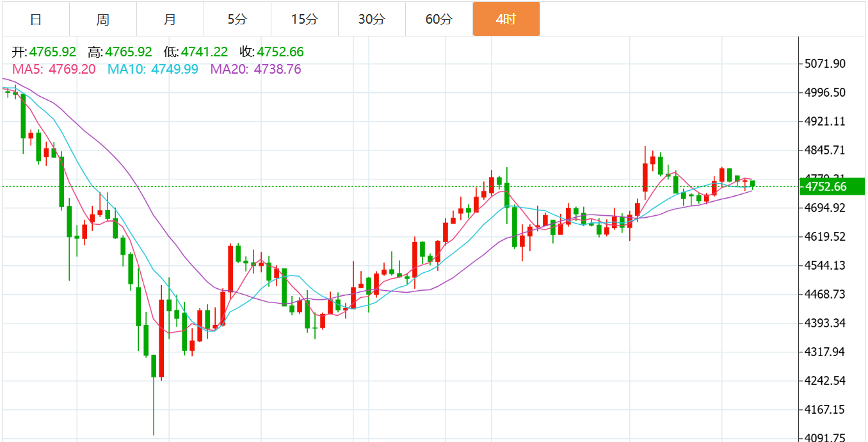
Task: Select the 5分 timeframe tab
Action: coord(237,19)
